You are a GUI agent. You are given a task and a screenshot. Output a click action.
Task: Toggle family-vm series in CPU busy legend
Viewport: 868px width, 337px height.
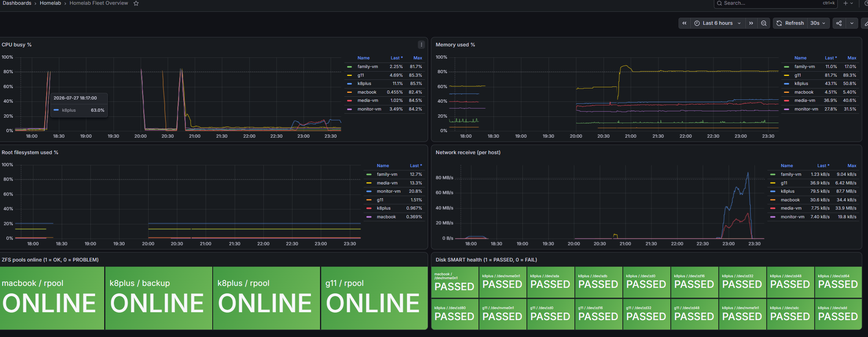click(x=368, y=66)
